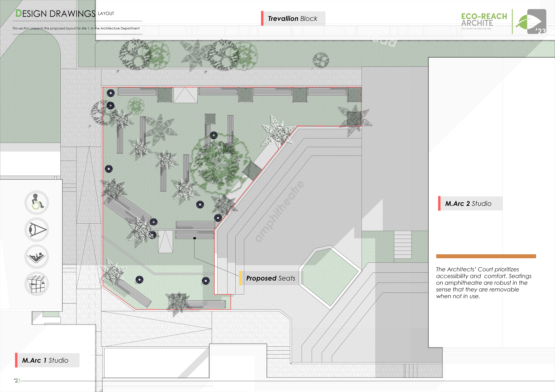This screenshot has width=555, height=392.
Task: Click the Architects' Court description paragraph
Action: pyautogui.click(x=483, y=283)
